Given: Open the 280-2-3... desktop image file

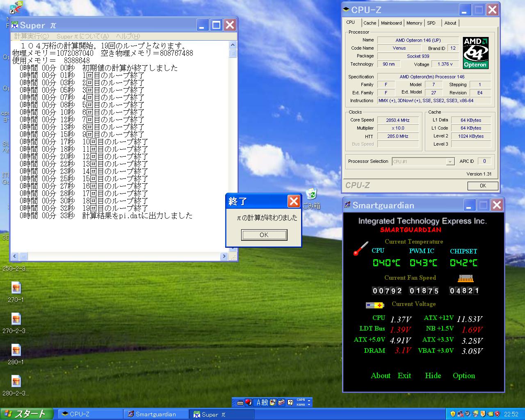Looking at the screenshot, I should [x=16, y=381].
